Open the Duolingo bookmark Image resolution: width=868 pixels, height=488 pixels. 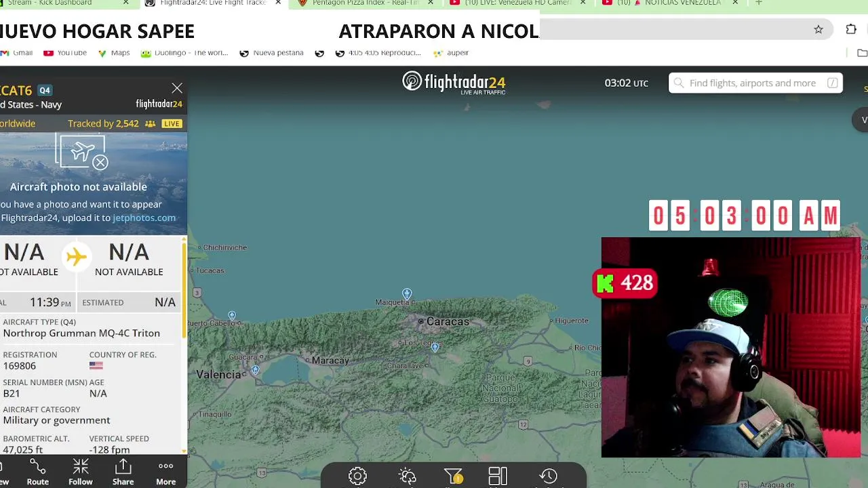184,53
